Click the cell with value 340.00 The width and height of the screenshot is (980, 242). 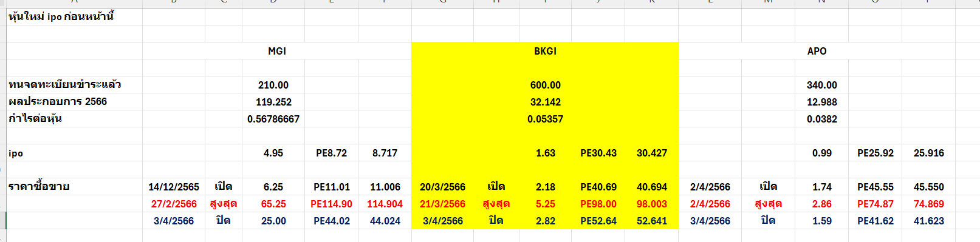coord(821,85)
